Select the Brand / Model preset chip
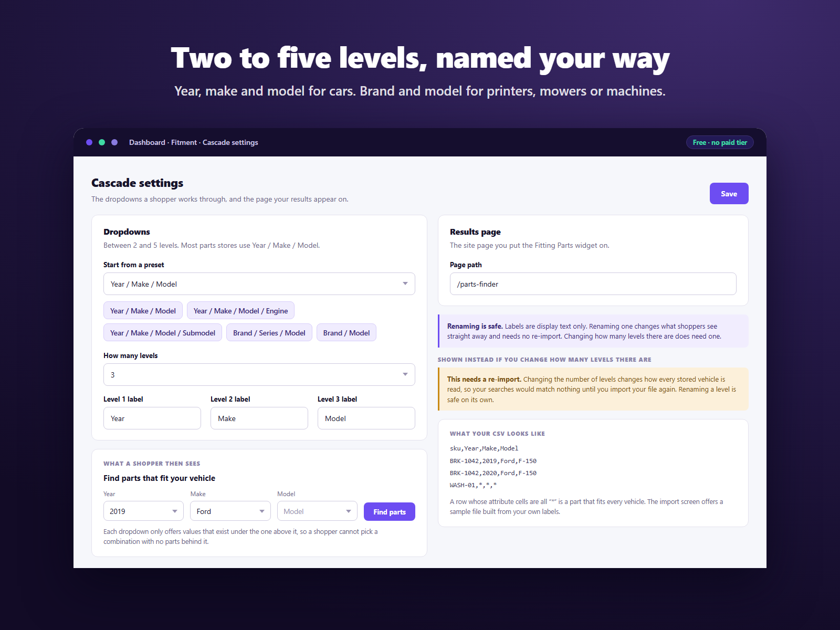 (346, 333)
